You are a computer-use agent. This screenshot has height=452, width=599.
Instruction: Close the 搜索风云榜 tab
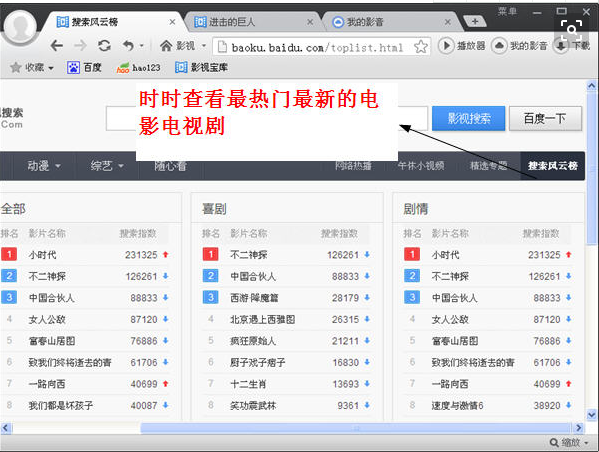click(x=172, y=22)
